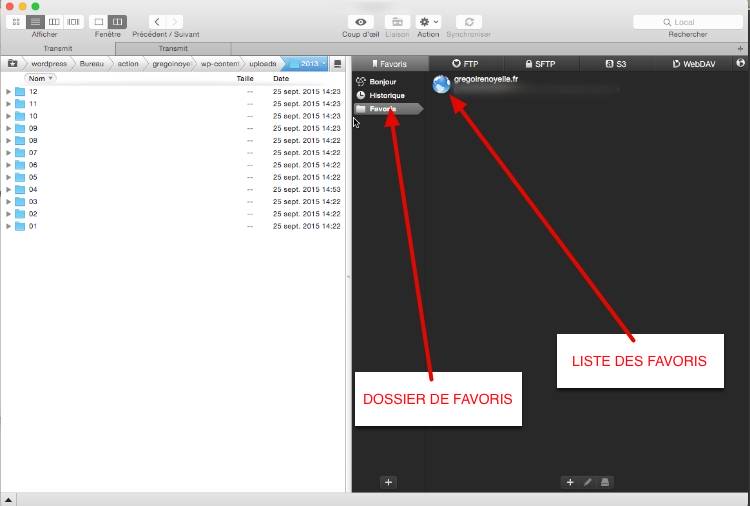Navigate to wp-content in path bar

tap(220, 64)
